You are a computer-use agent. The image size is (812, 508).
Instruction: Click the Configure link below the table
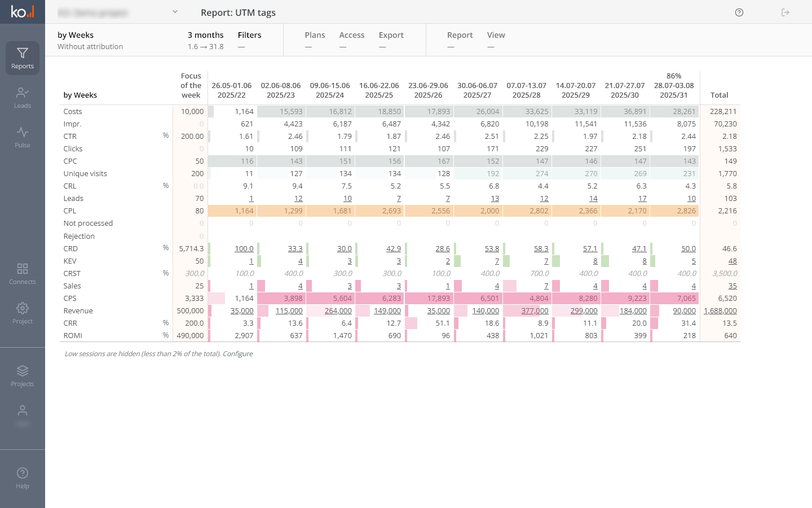[x=237, y=354]
